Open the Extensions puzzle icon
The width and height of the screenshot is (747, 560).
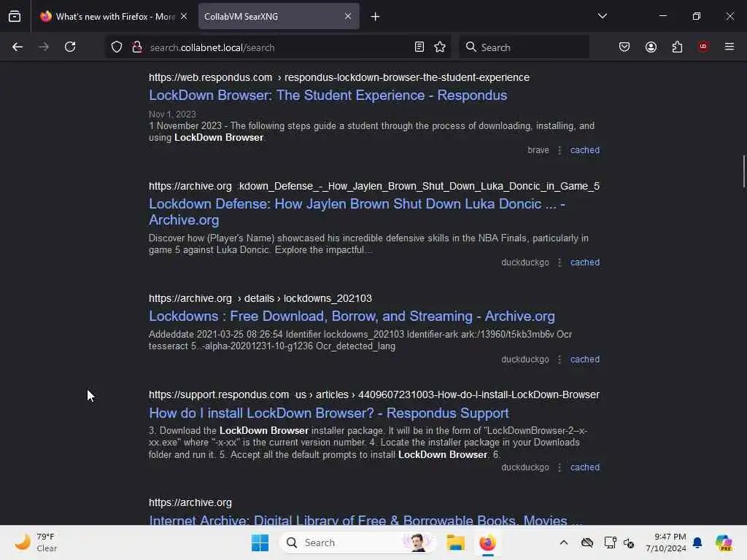[x=677, y=47]
